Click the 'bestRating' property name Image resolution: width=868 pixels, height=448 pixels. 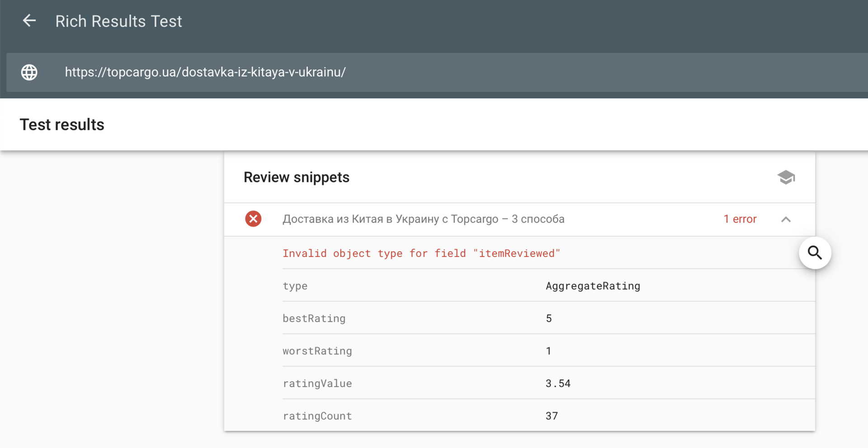[x=314, y=319]
